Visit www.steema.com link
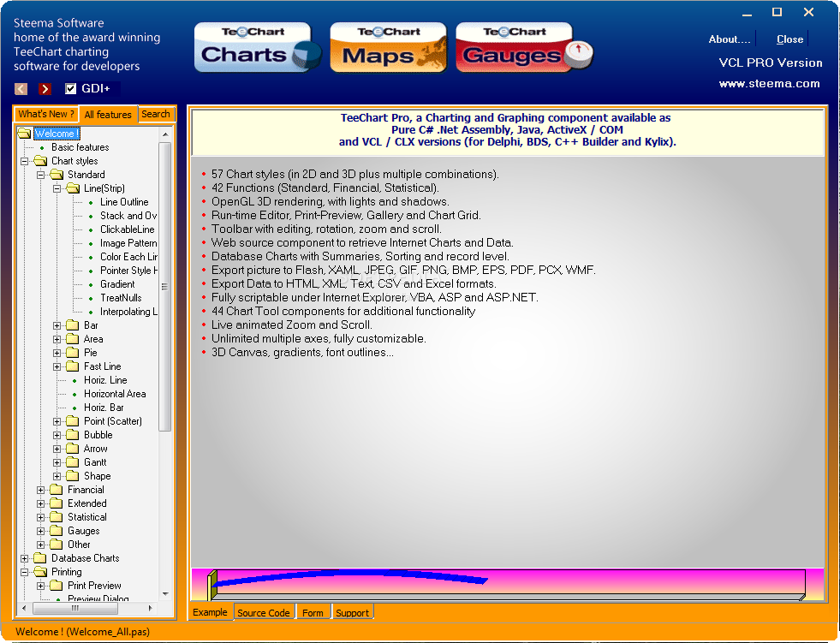This screenshot has width=840, height=643. [x=769, y=84]
